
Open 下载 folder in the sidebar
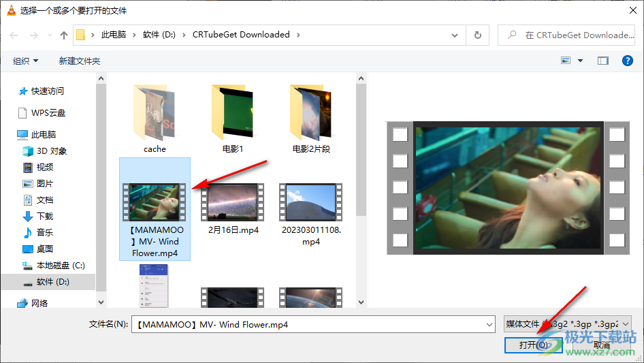click(38, 217)
